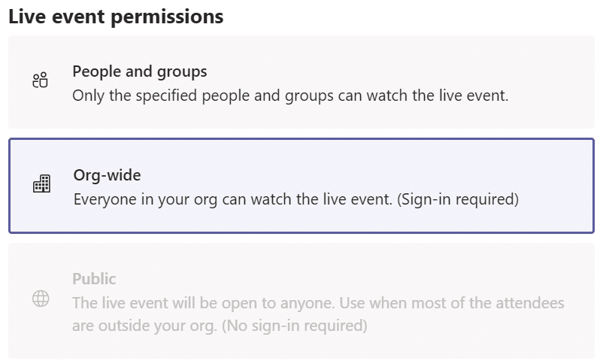Click the public globe icon
The height and width of the screenshot is (364, 600).
click(41, 299)
